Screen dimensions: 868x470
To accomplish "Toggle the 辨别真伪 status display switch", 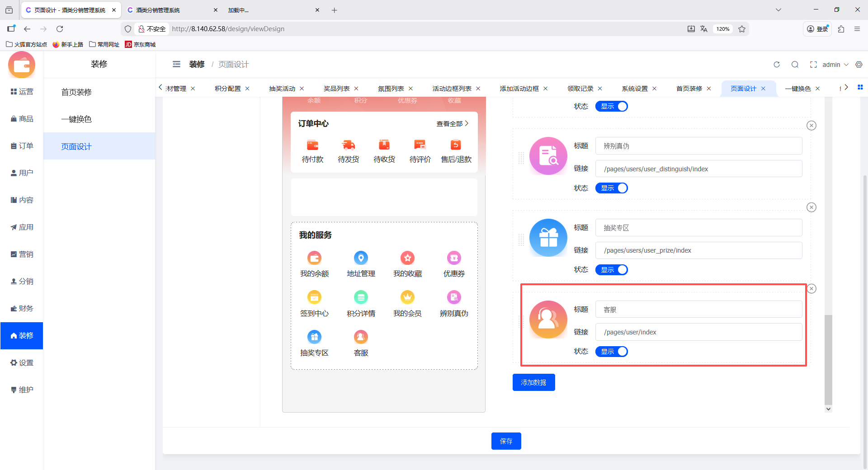I will (x=611, y=188).
